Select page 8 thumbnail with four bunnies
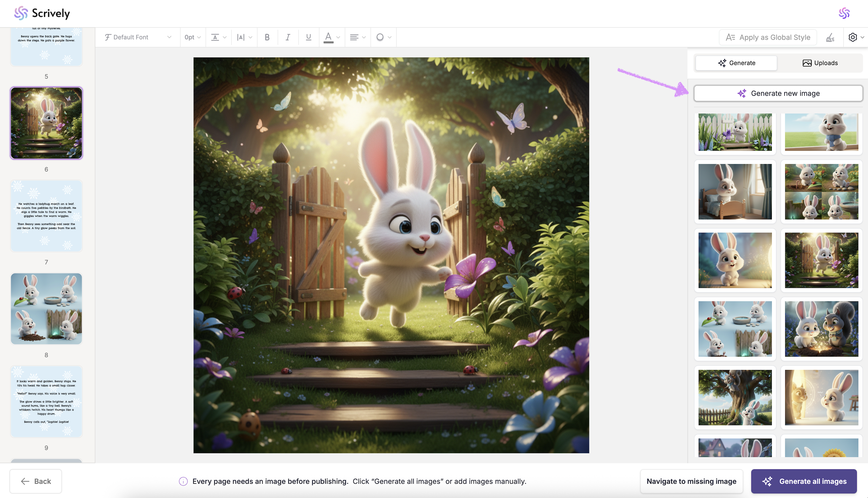Screen dimensions: 868x498 click(46, 308)
